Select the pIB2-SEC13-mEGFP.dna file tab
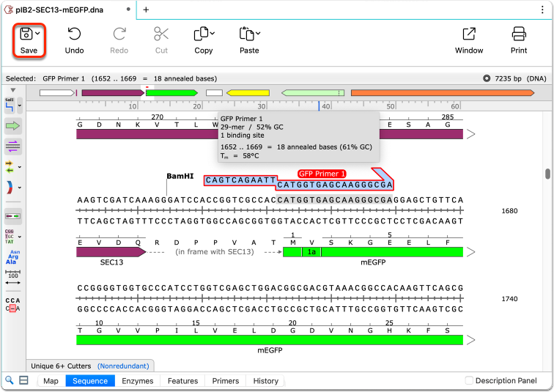Image resolution: width=554 pixels, height=392 pixels. (x=59, y=10)
